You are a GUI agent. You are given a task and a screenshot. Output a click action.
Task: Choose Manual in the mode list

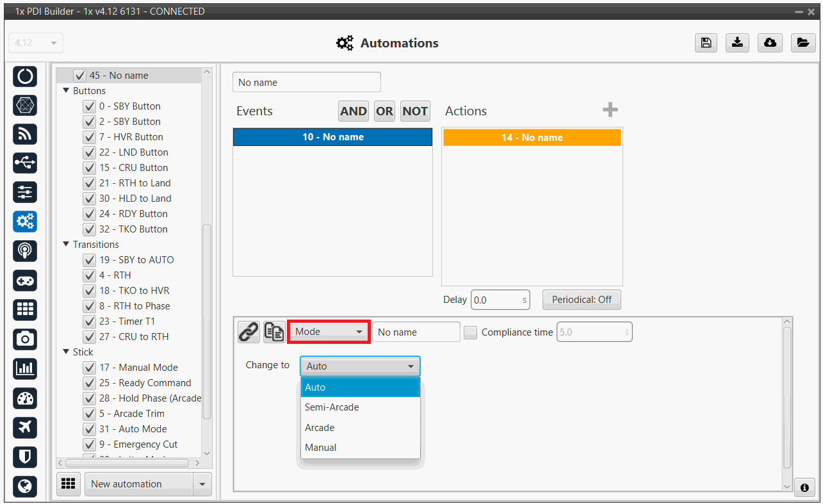click(x=321, y=448)
